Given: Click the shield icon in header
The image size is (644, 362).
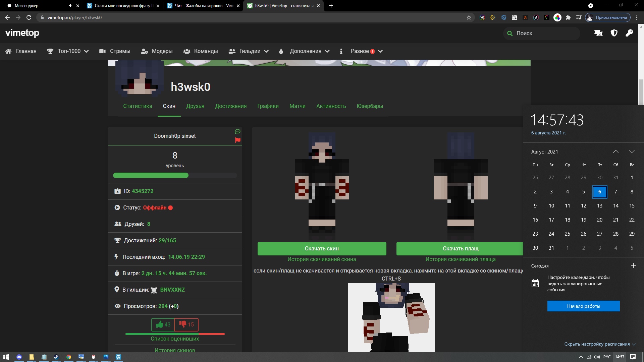Looking at the screenshot, I should pos(614,33).
